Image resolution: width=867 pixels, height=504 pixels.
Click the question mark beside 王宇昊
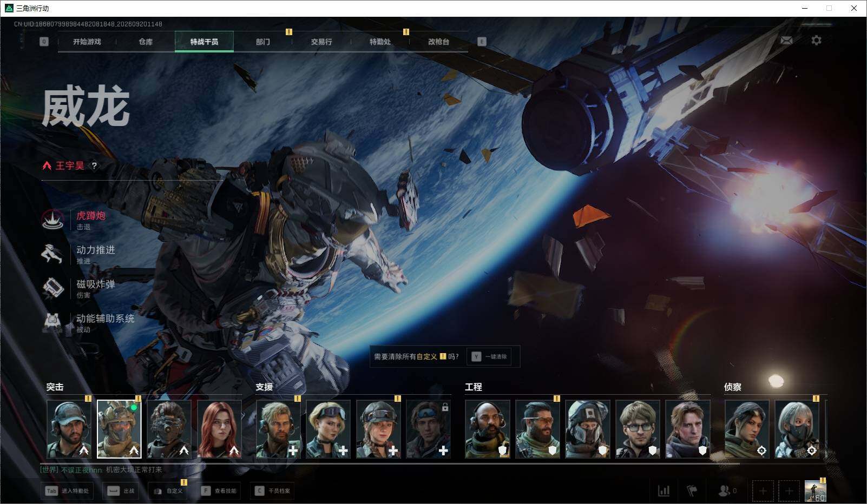[94, 166]
